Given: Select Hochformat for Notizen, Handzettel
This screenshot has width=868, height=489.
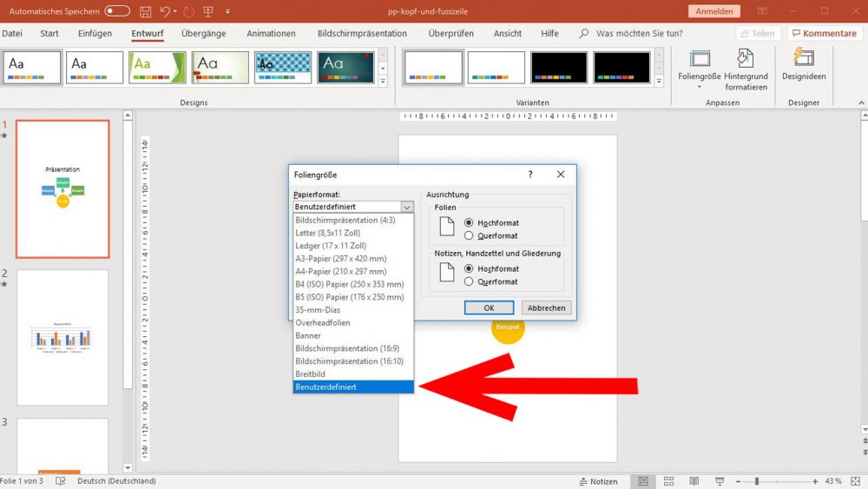Looking at the screenshot, I should point(469,268).
